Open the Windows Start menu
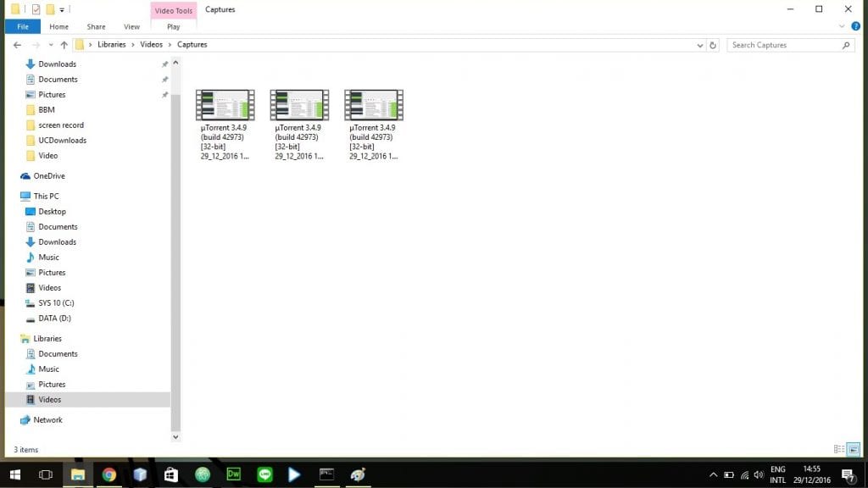Screen dimensions: 868x488 (15, 474)
